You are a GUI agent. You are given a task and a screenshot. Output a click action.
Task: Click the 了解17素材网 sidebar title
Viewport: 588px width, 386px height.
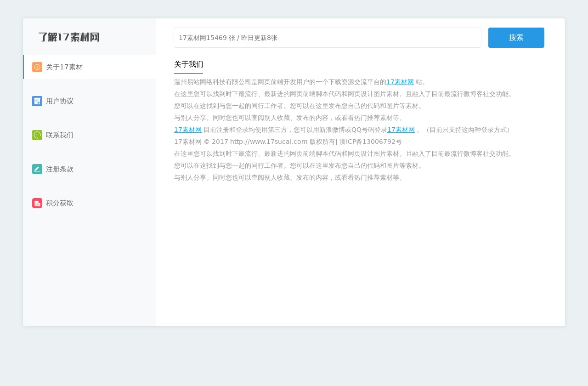click(69, 37)
